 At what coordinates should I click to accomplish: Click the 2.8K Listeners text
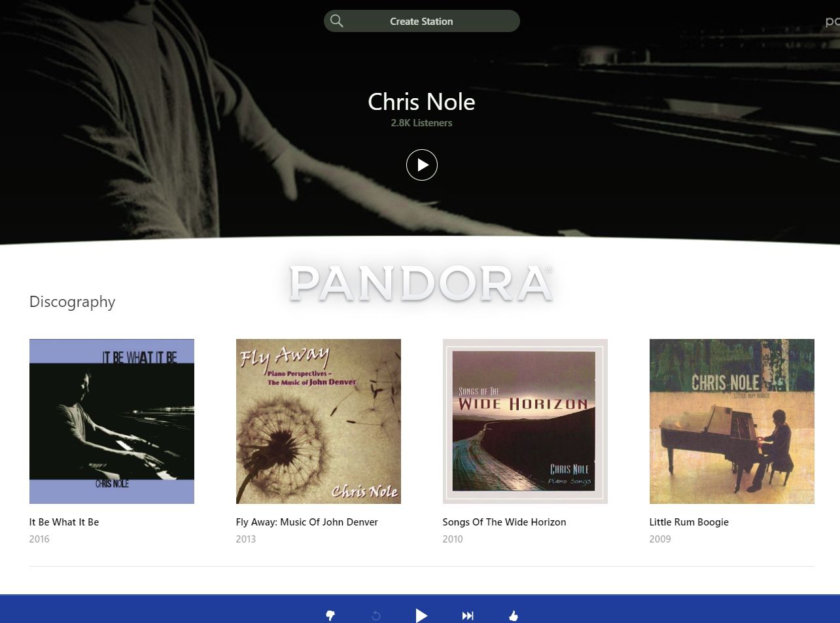[422, 123]
